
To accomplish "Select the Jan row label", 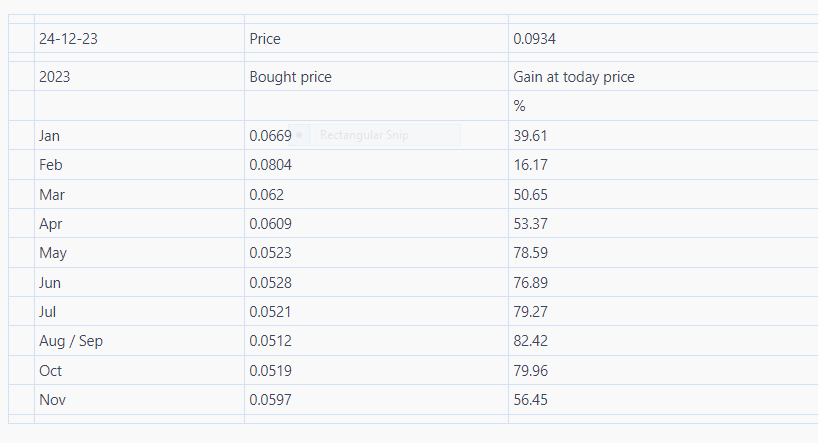I will coord(50,136).
